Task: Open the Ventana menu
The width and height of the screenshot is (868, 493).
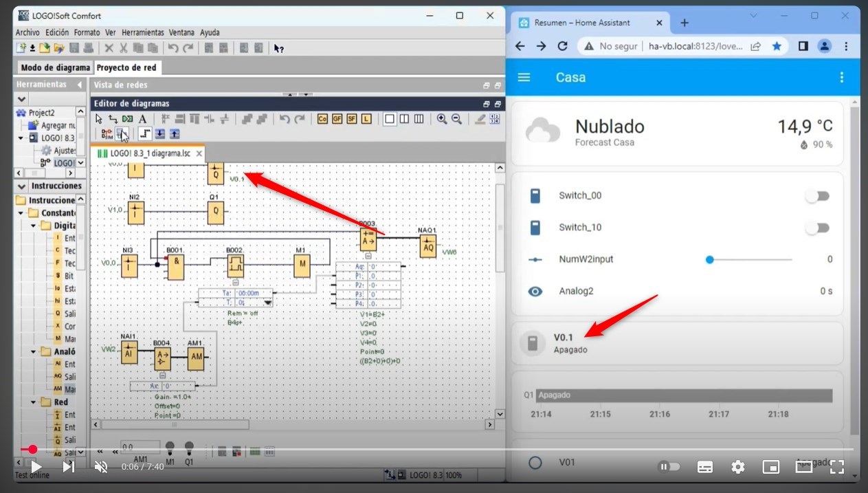Action: (x=181, y=32)
